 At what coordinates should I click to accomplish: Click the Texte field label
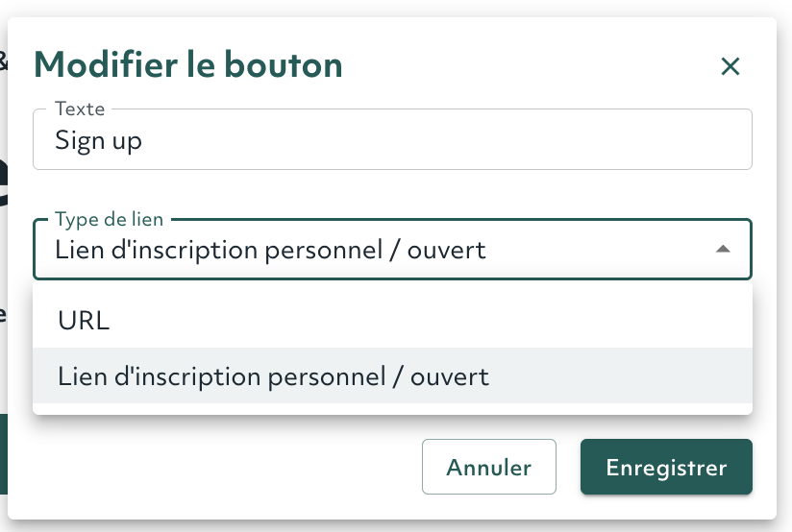tap(80, 109)
